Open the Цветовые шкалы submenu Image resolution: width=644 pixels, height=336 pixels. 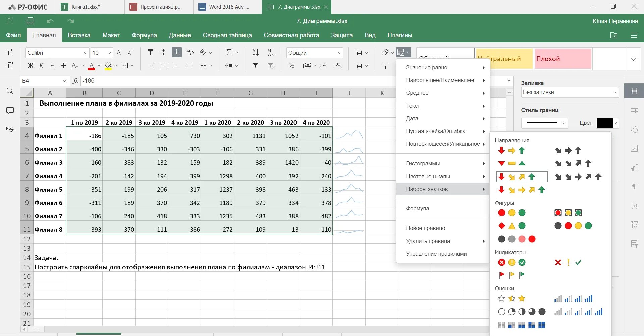pos(443,176)
